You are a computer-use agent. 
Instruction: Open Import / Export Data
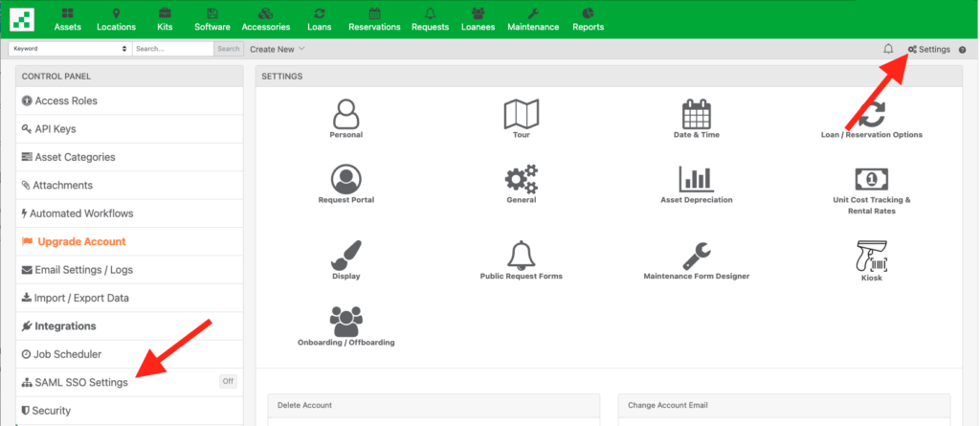pyautogui.click(x=129, y=298)
